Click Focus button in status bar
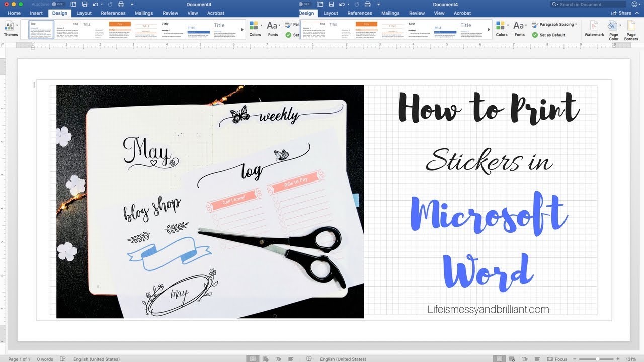The height and width of the screenshot is (362, 644). point(556,359)
